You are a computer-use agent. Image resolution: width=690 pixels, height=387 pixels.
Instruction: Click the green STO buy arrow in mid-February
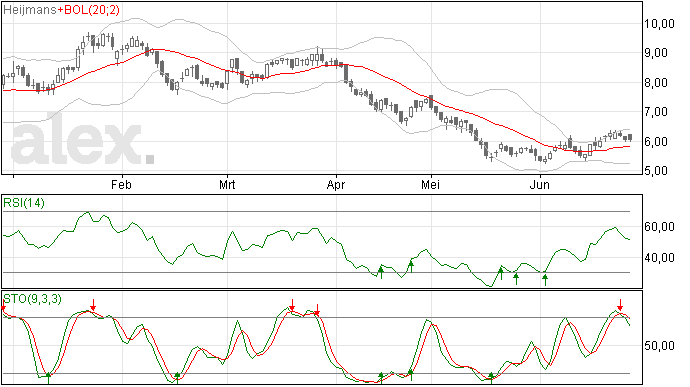(x=177, y=378)
